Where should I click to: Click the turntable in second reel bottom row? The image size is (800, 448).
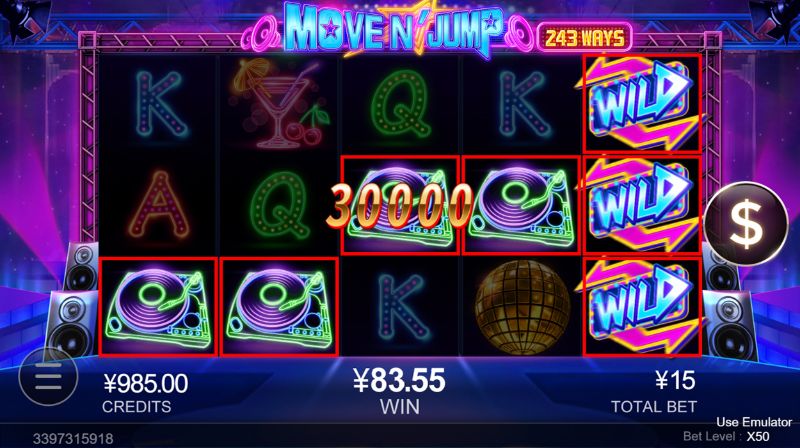coord(279,307)
